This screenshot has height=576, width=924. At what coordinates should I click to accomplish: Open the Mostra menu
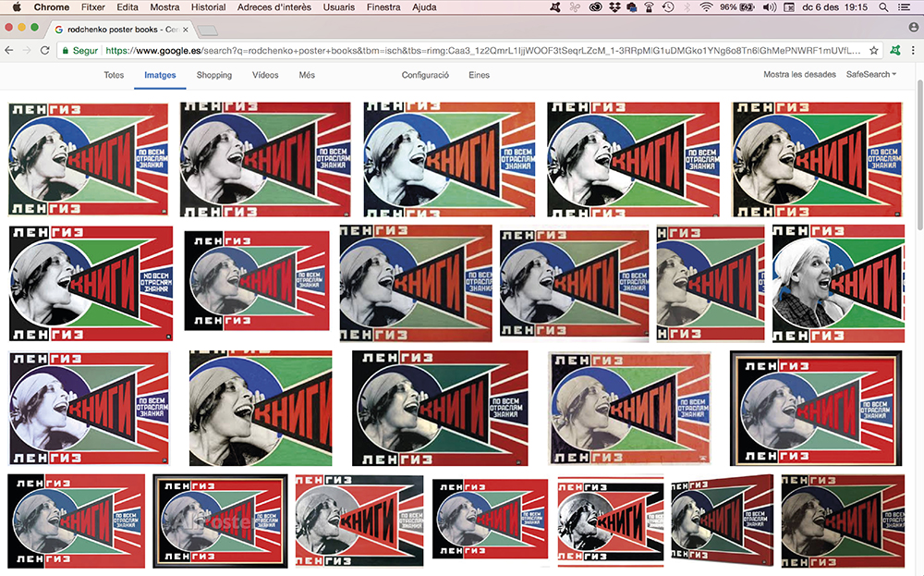[x=164, y=7]
